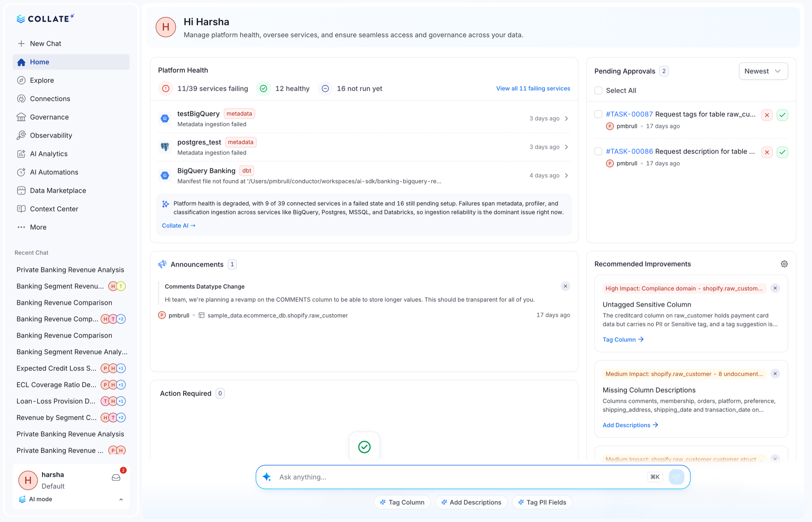Expand the BigQuery Banking failure row chevron

[566, 175]
